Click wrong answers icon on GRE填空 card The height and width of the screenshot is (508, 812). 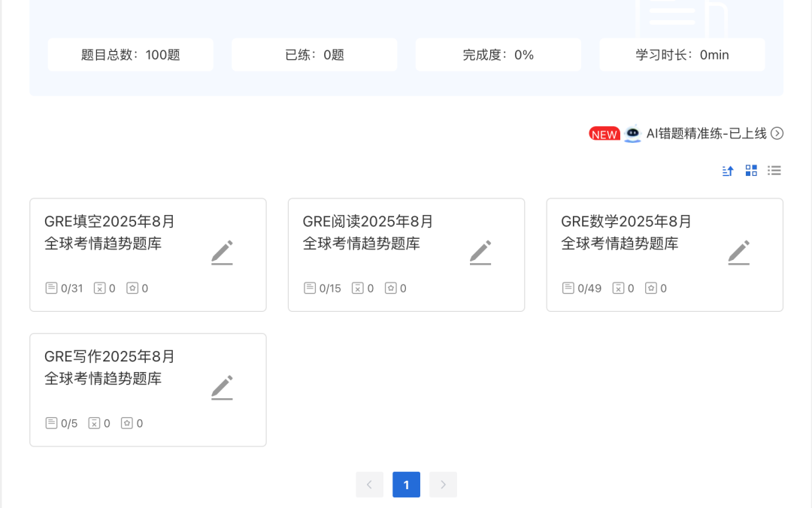point(99,288)
